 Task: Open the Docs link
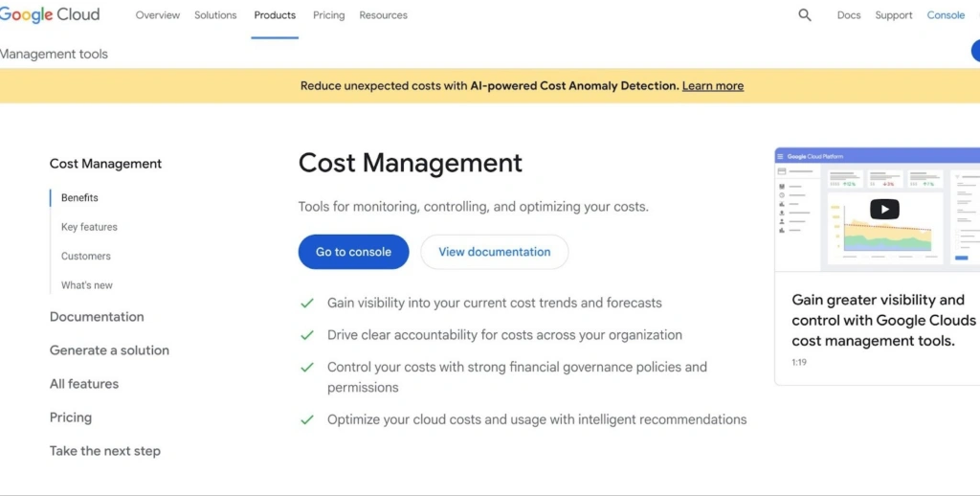(x=849, y=15)
